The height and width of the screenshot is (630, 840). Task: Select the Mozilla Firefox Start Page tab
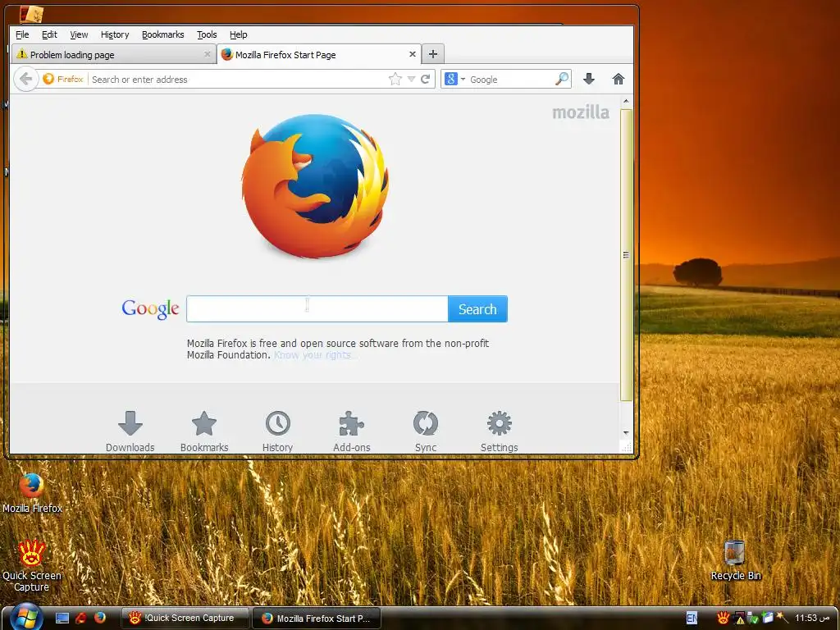click(318, 55)
